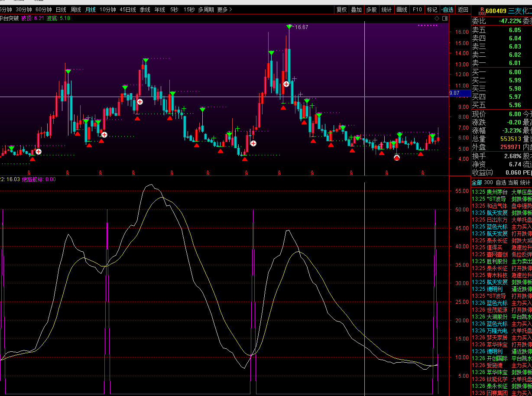Viewport: 532px width, 396px height.
Task: Click the green triangle marker at 16.67 peak
Action: click(289, 27)
